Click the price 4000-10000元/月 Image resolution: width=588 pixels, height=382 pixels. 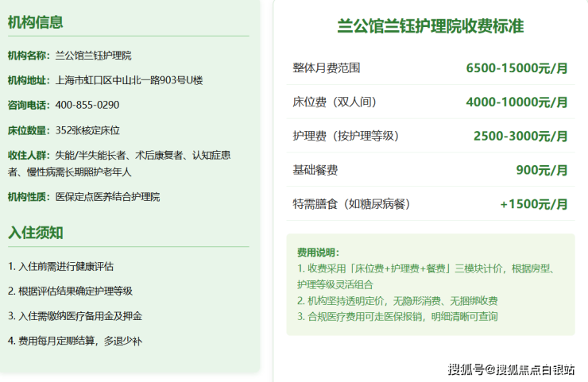(x=516, y=102)
